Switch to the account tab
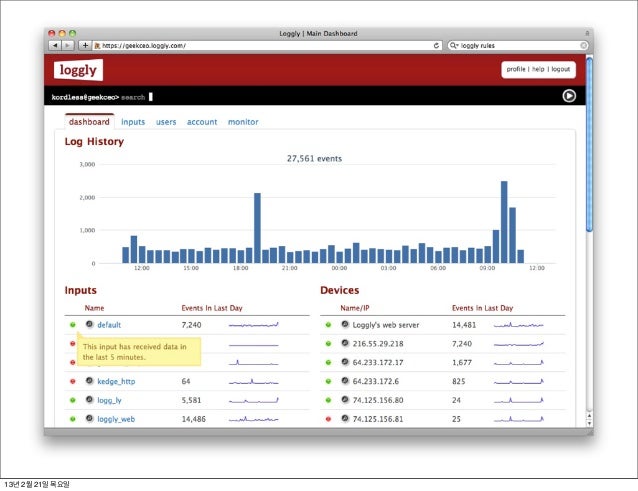 (x=202, y=122)
